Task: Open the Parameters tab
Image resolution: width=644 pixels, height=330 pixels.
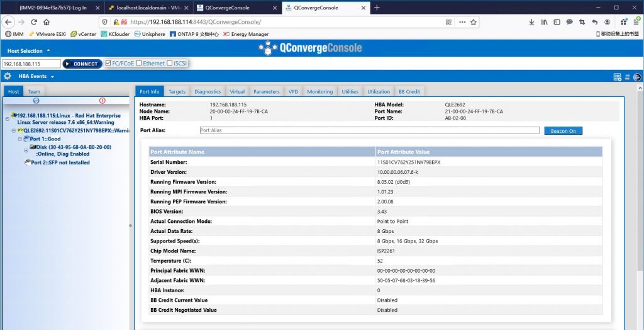Action: pos(267,91)
